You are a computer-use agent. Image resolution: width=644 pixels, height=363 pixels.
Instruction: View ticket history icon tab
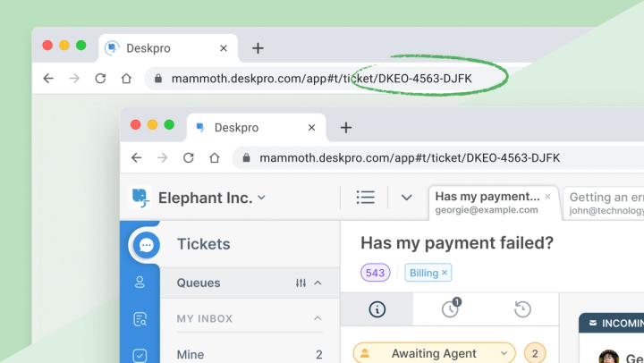coord(523,309)
